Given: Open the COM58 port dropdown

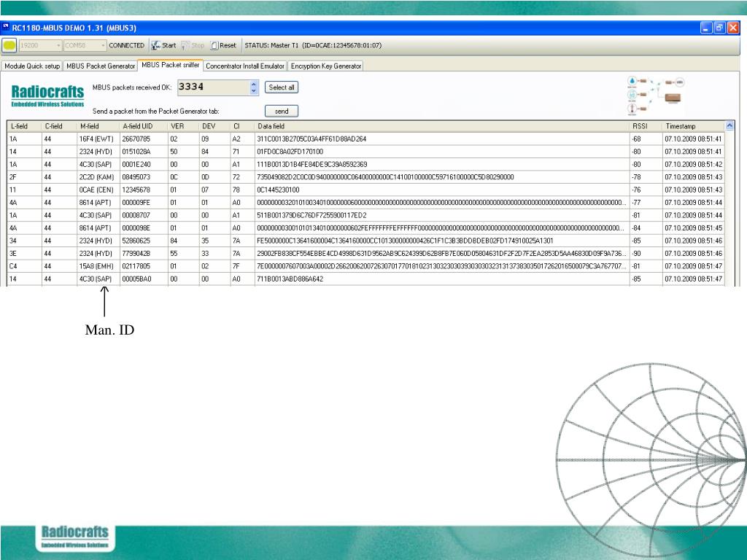Looking at the screenshot, I should click(x=85, y=46).
